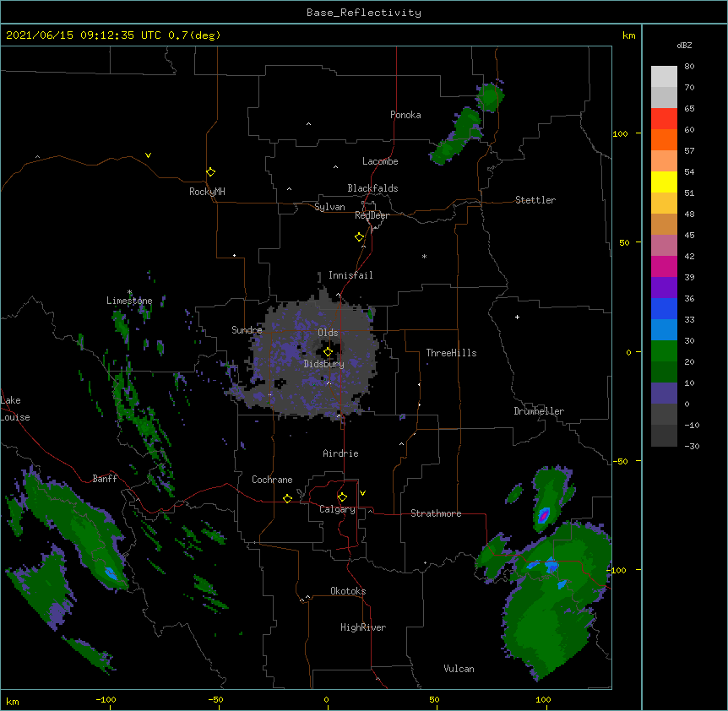728x711 pixels.
Task: Click the HighRiver town label
Action: pyautogui.click(x=363, y=627)
